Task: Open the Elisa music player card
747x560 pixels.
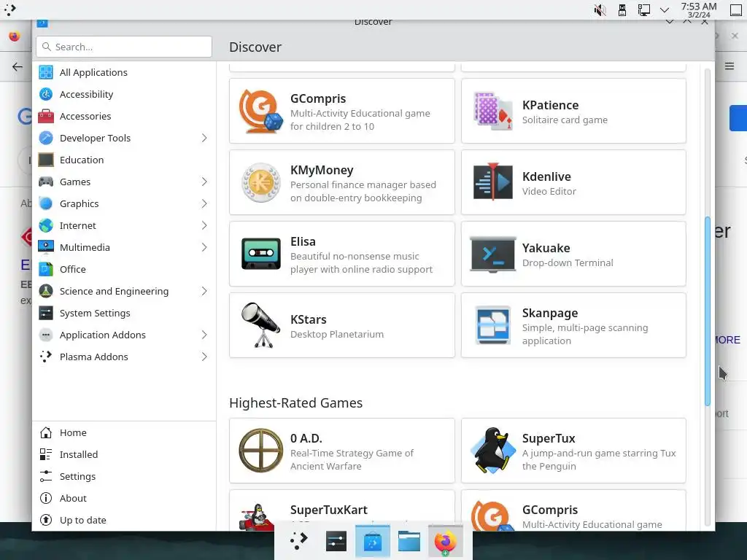Action: click(x=342, y=254)
